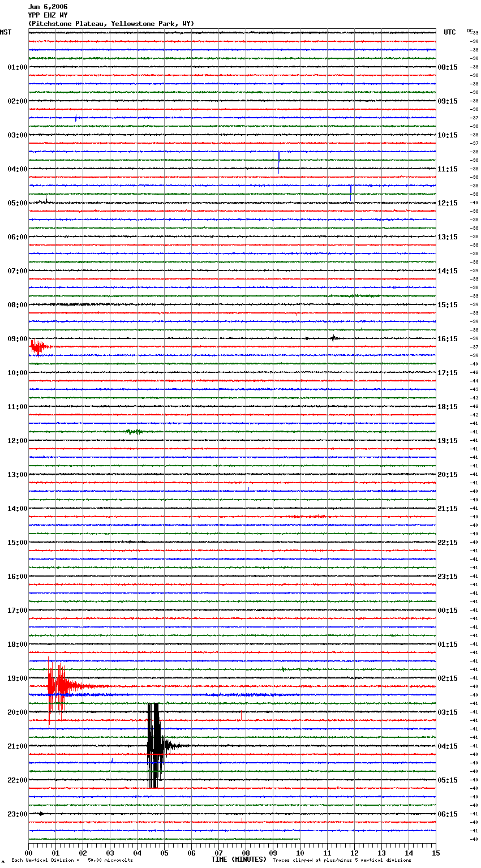The image size is (481, 868).
Task: Click the 18:15 UTC time label
Action: [448, 407]
